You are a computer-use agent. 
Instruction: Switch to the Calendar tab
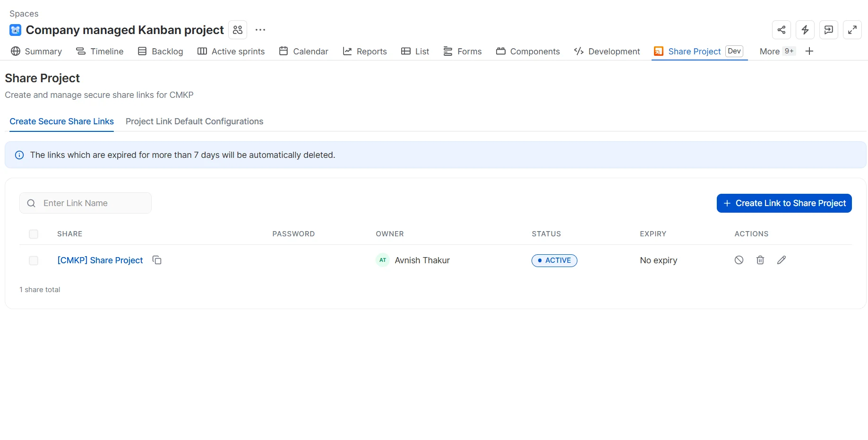point(303,51)
